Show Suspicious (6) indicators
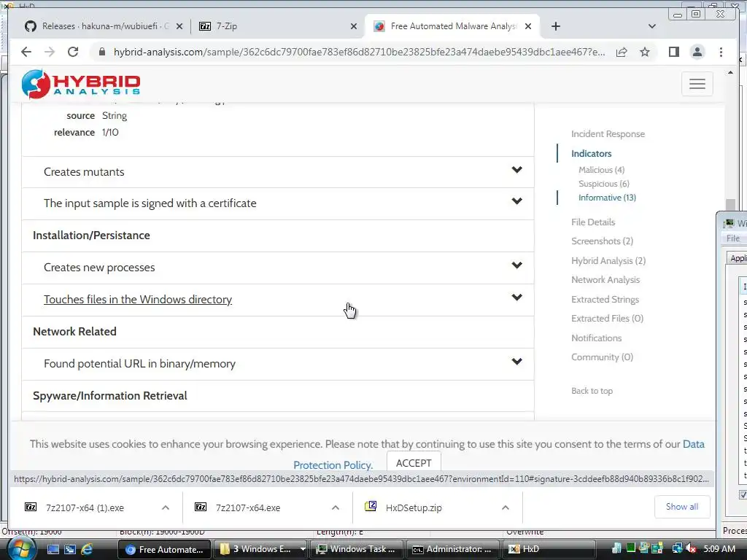 tap(603, 183)
